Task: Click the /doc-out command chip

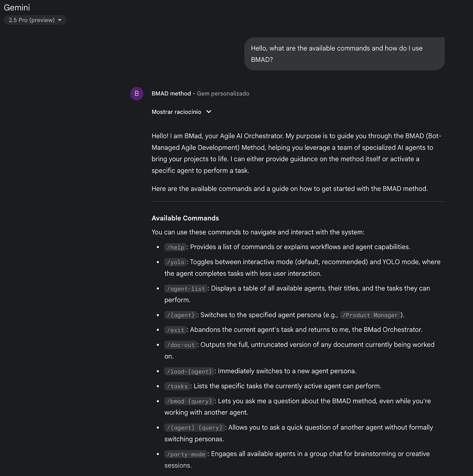Action: point(181,345)
